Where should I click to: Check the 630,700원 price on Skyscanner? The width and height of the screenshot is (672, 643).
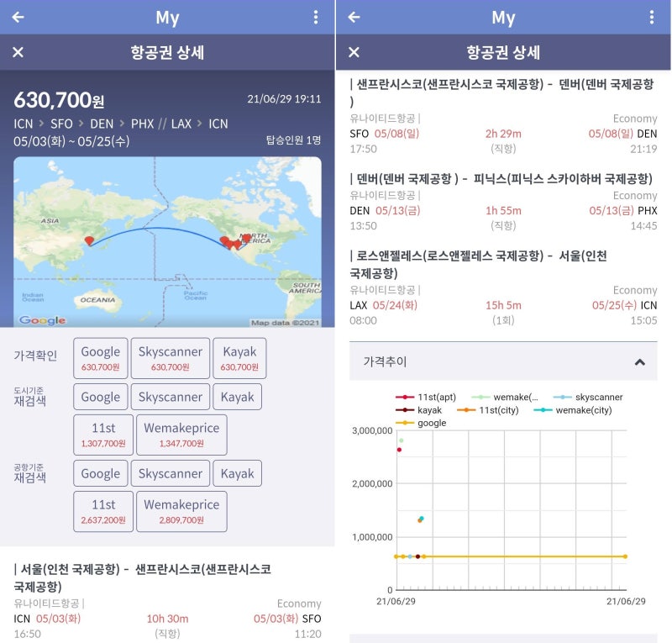171,358
